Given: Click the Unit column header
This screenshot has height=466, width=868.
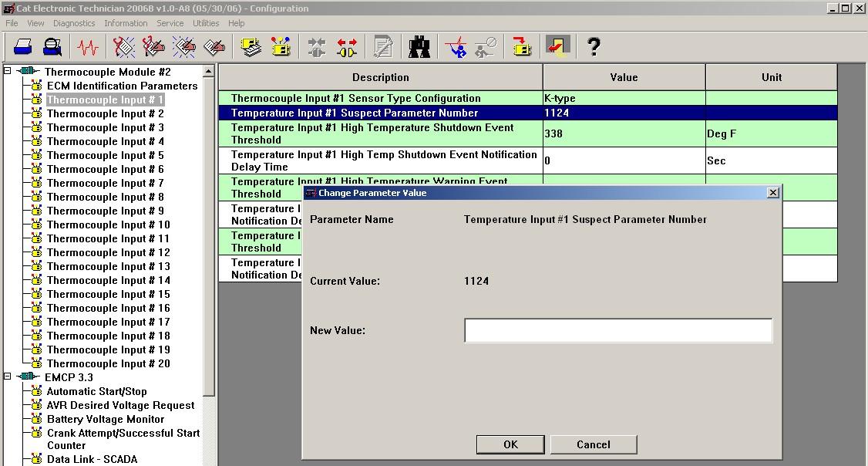Looking at the screenshot, I should (772, 78).
